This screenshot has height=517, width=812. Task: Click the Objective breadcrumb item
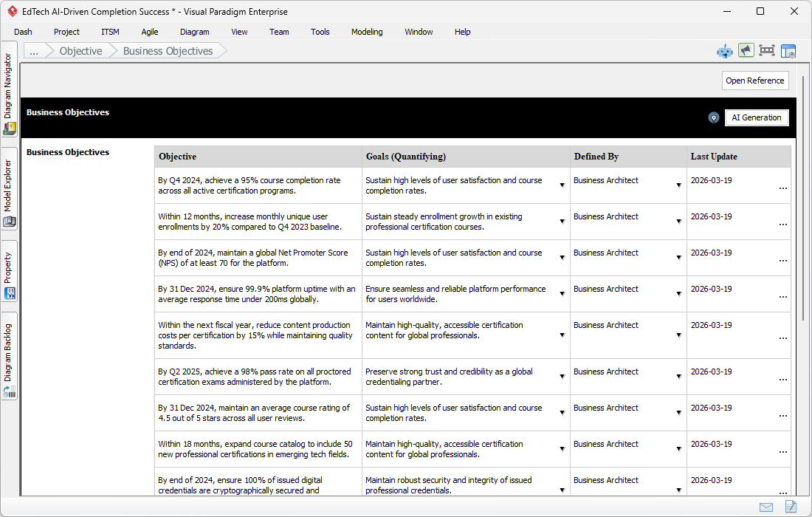(80, 51)
